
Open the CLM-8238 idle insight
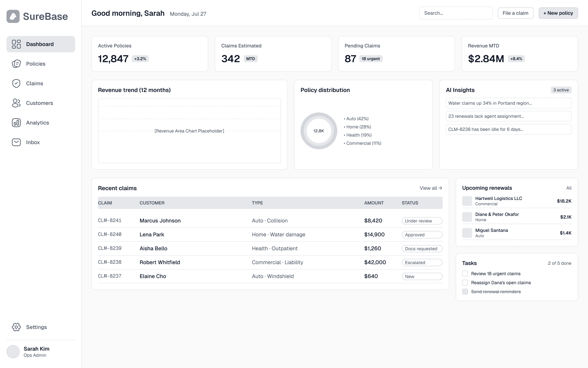[509, 129]
